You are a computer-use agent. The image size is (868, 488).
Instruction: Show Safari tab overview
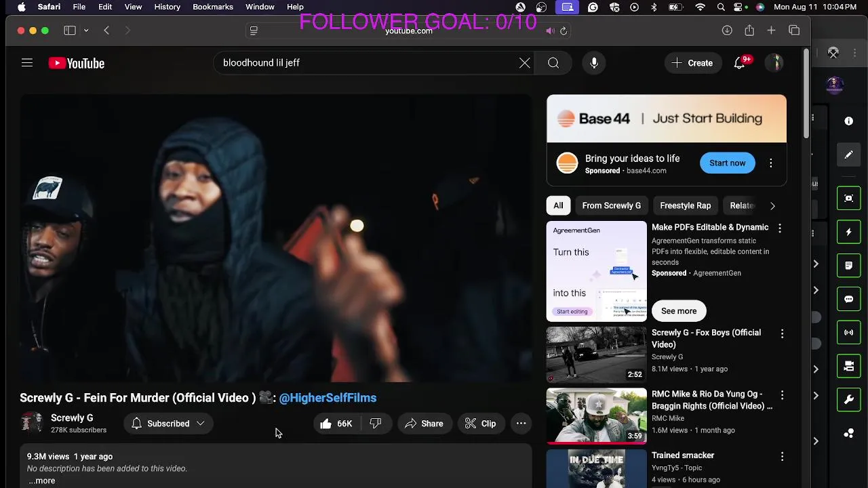coord(794,30)
